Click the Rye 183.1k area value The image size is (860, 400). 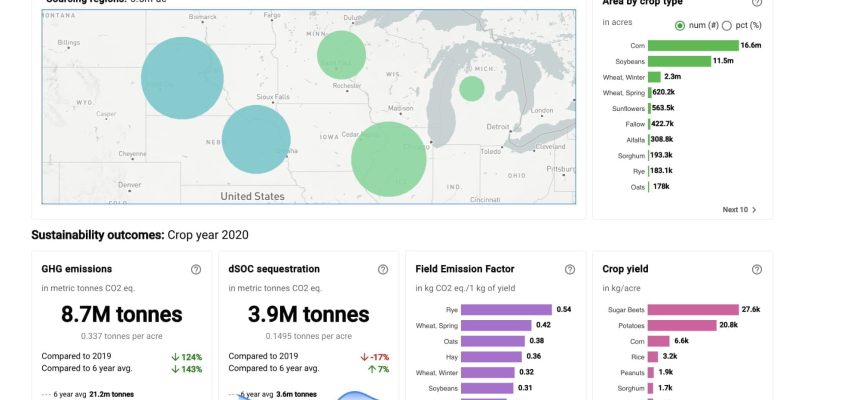pyautogui.click(x=661, y=171)
